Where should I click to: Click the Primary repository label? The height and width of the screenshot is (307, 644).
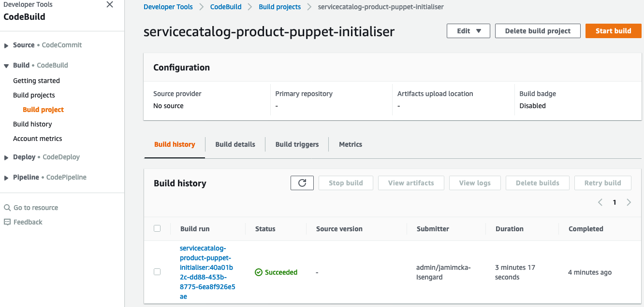pyautogui.click(x=304, y=94)
